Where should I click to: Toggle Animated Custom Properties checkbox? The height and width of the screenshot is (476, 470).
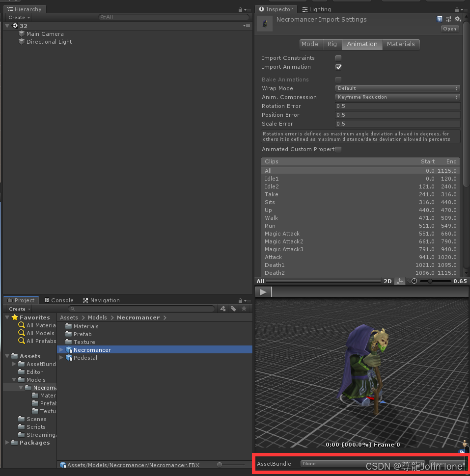click(x=338, y=149)
